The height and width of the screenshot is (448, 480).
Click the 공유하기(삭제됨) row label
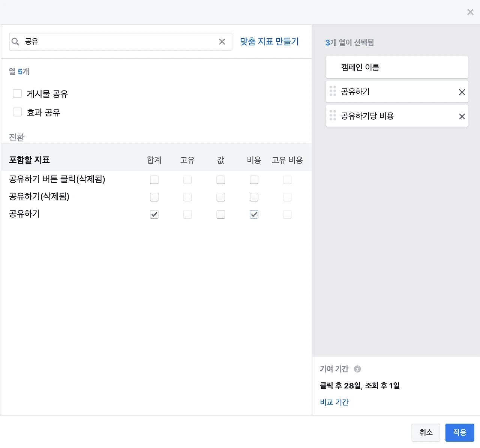point(39,197)
